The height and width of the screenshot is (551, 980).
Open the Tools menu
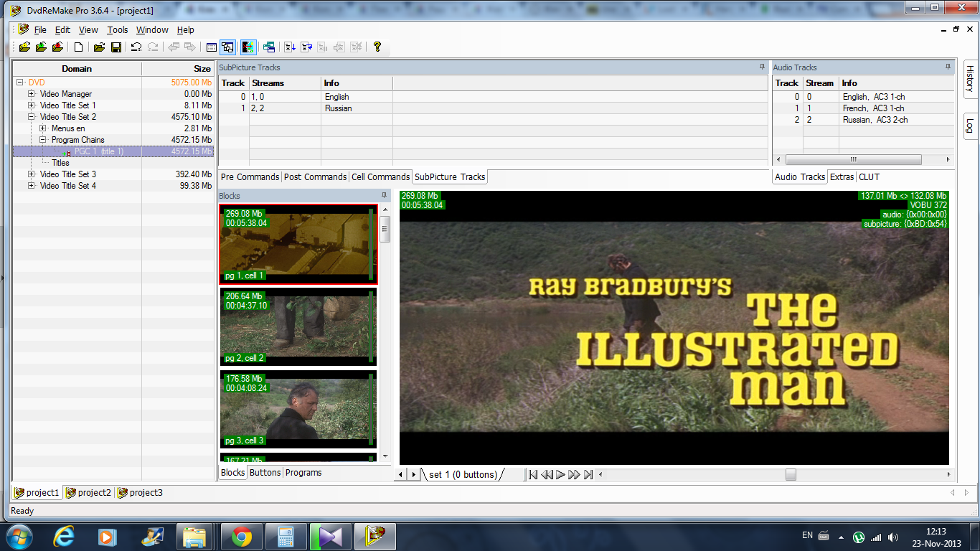(x=118, y=29)
